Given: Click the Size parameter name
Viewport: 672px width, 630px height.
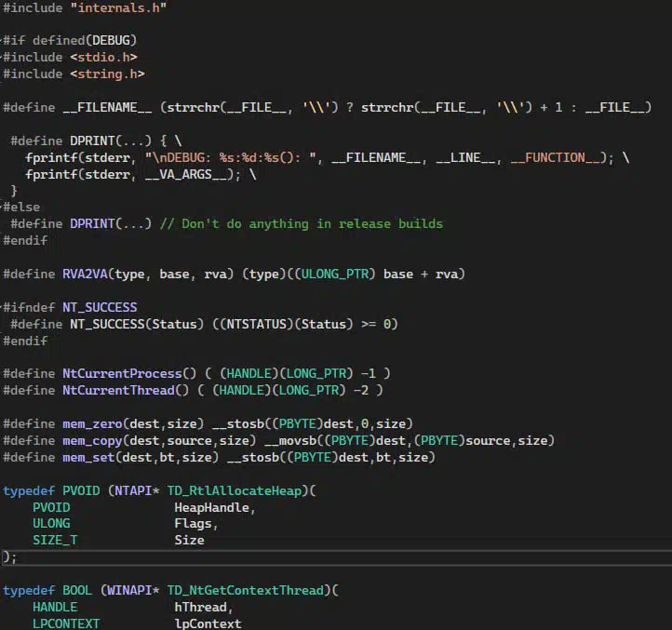Looking at the screenshot, I should [190, 540].
